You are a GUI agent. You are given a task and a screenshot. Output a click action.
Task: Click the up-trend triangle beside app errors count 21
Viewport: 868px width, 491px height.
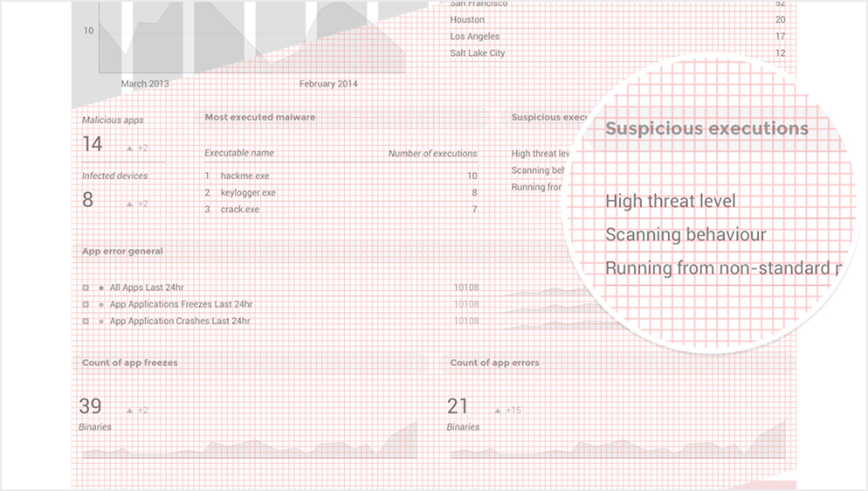pos(498,411)
